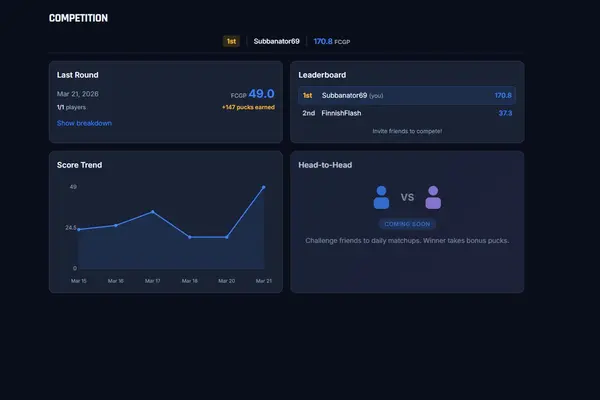This screenshot has width=600, height=400.
Task: Click the purple opponent avatar icon
Action: pyautogui.click(x=433, y=197)
